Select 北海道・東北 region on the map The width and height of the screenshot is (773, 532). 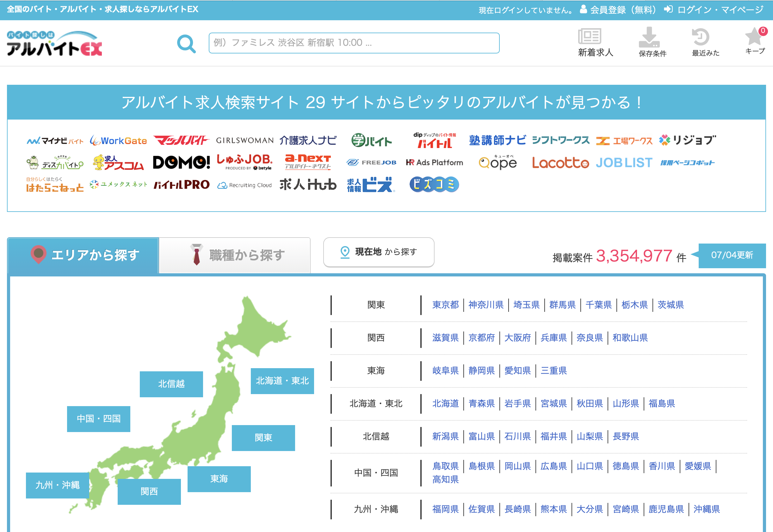click(282, 381)
